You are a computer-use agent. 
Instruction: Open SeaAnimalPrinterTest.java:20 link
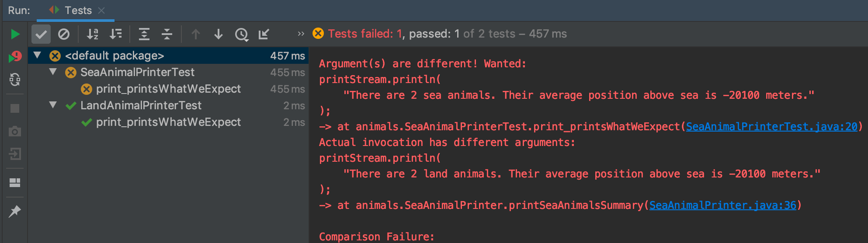click(772, 127)
